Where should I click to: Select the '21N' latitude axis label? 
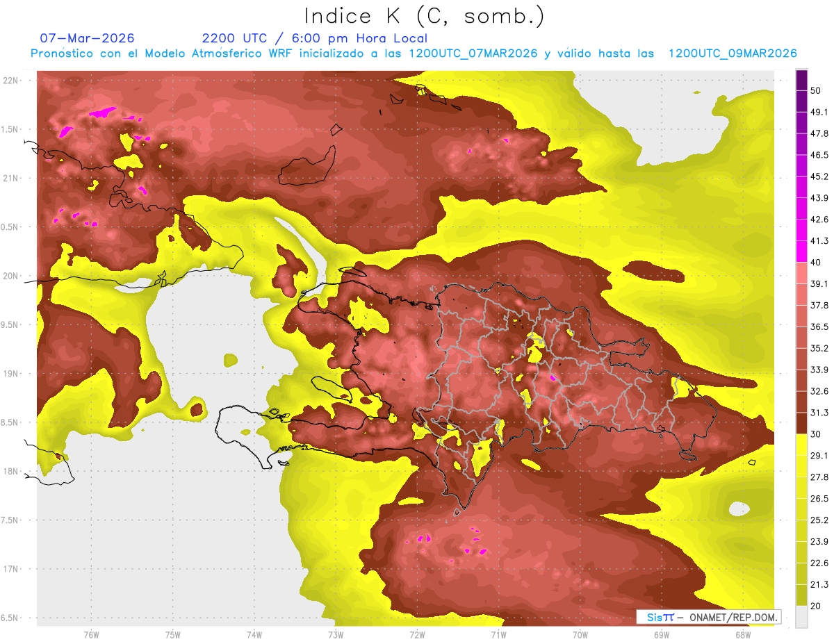[x=11, y=178]
